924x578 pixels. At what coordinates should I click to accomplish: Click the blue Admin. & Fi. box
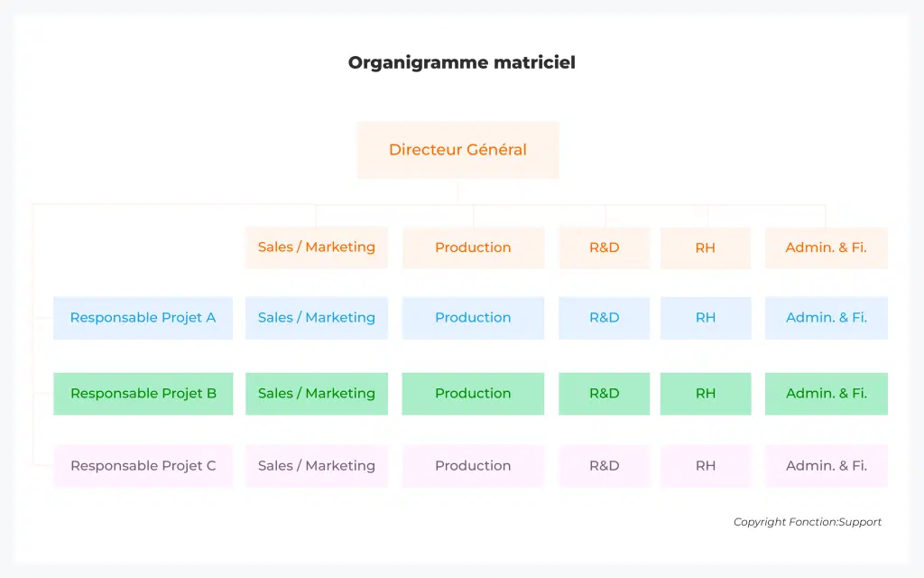tap(827, 318)
